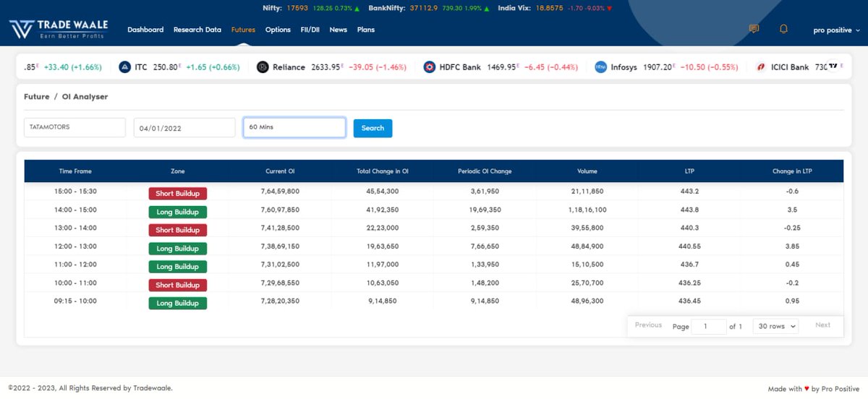This screenshot has width=868, height=399.
Task: Open the 60 Mins interval dropdown
Action: (x=294, y=127)
